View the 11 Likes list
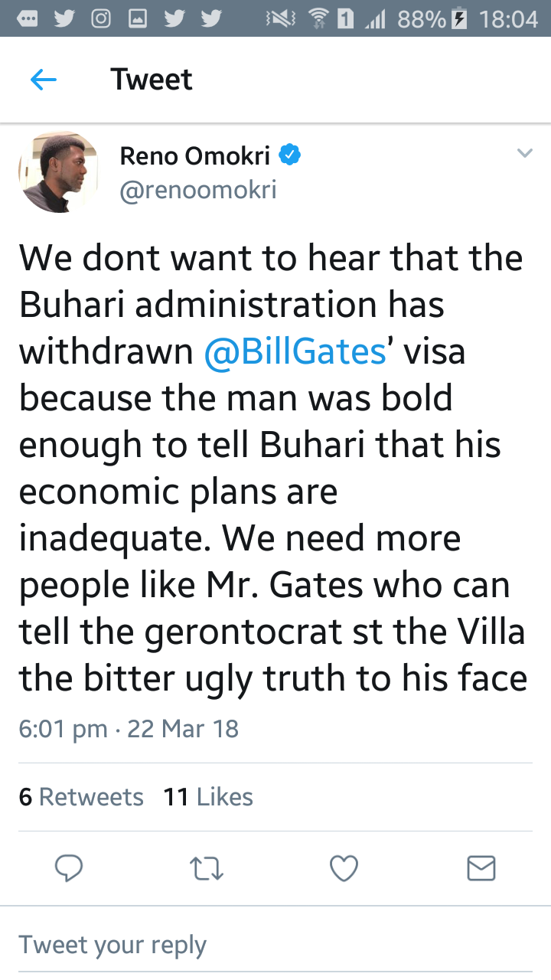 coord(208,797)
